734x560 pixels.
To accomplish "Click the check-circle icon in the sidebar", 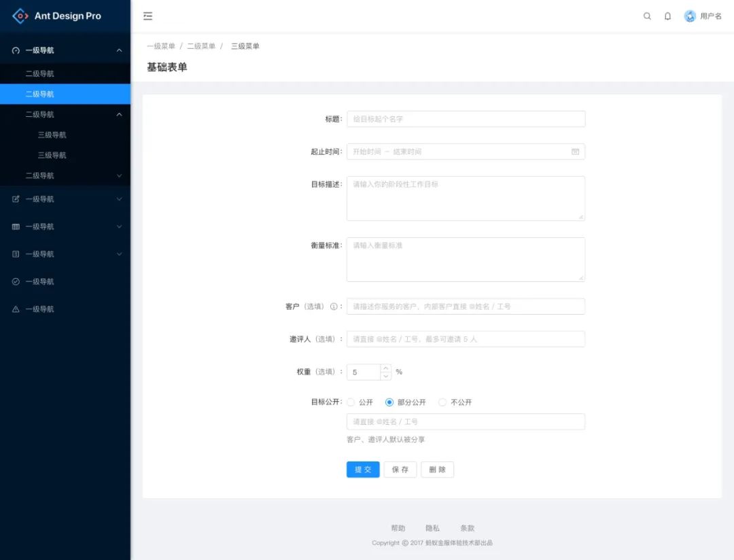I will click(x=16, y=281).
